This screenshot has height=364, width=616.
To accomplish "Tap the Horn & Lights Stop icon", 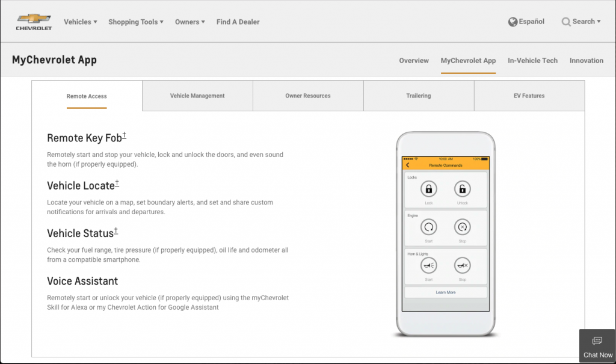I will point(463,266).
